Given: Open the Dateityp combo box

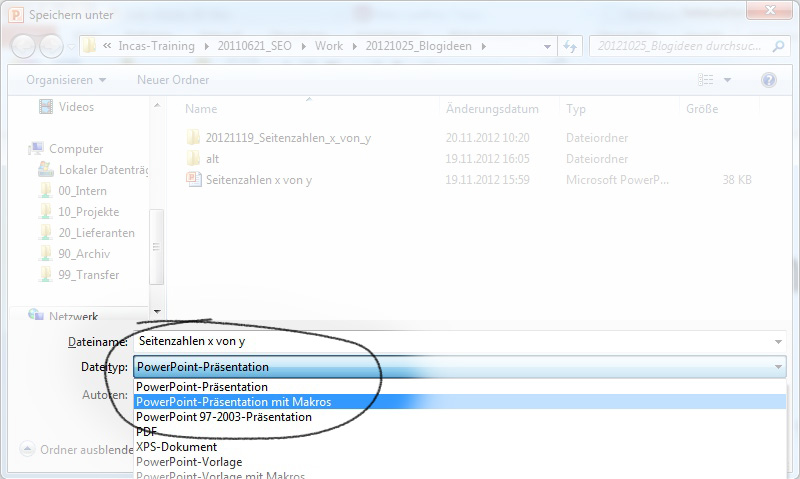Looking at the screenshot, I should pos(459,367).
